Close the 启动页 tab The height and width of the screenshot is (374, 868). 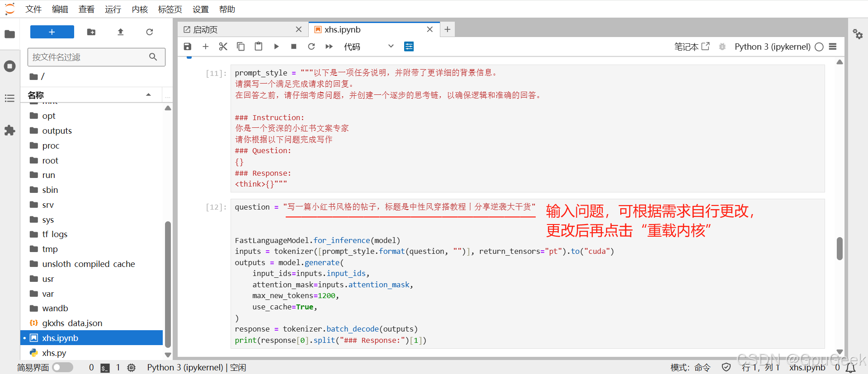pyautogui.click(x=299, y=29)
